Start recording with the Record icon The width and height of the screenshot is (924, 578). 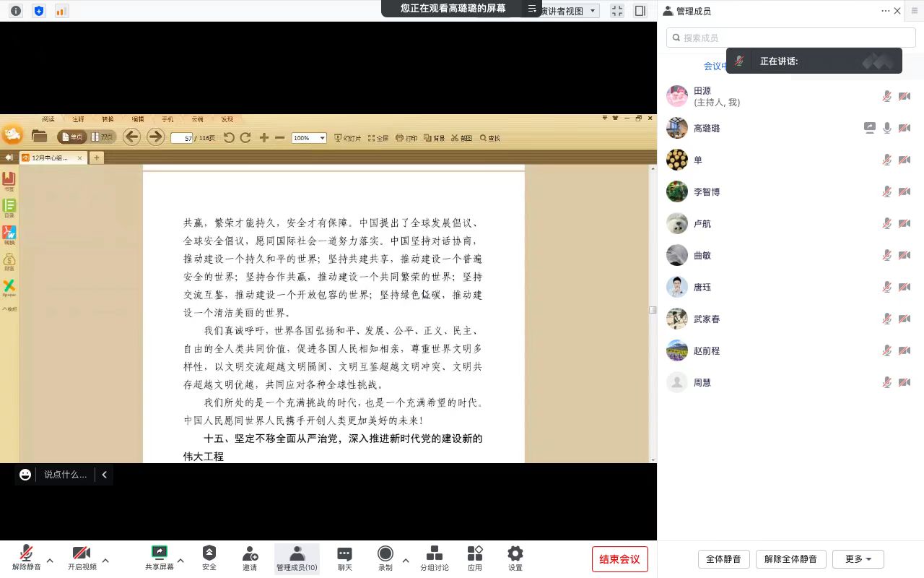click(385, 554)
